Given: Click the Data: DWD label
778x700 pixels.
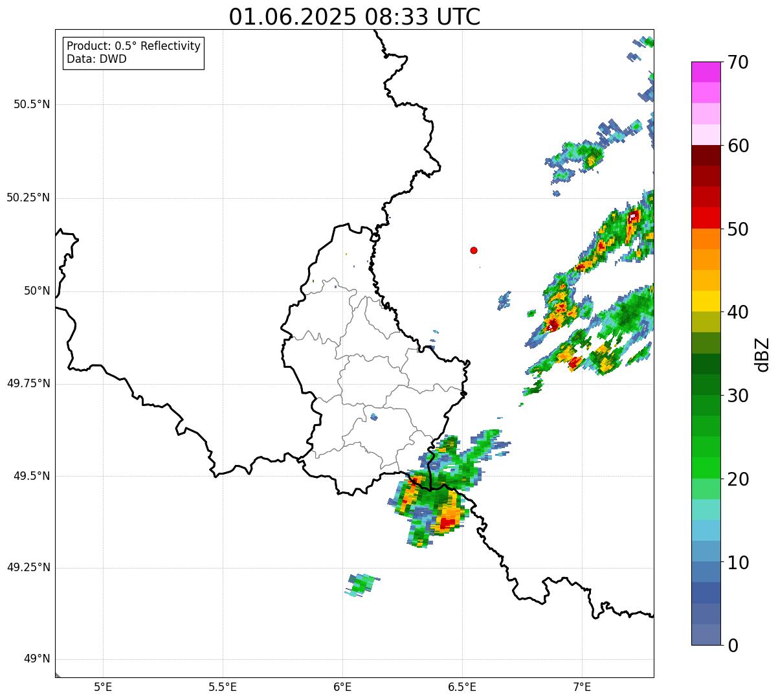Looking at the screenshot, I should (97, 60).
